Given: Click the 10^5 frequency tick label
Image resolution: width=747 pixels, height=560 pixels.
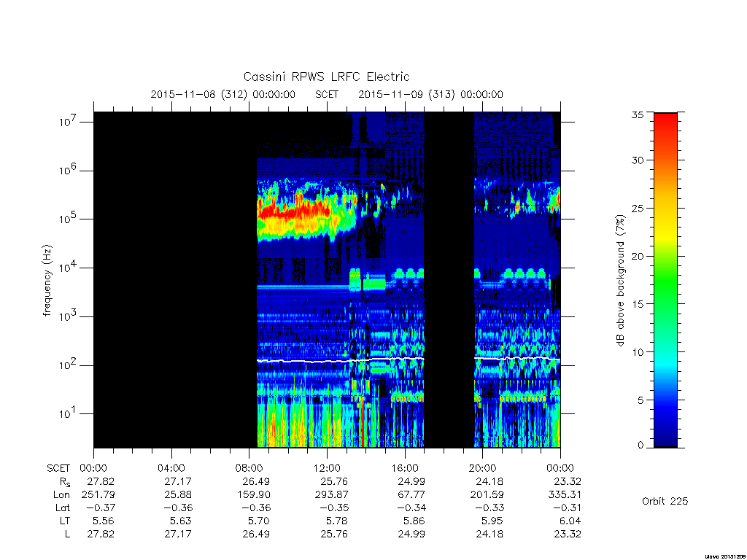Looking at the screenshot, I should (x=69, y=218).
